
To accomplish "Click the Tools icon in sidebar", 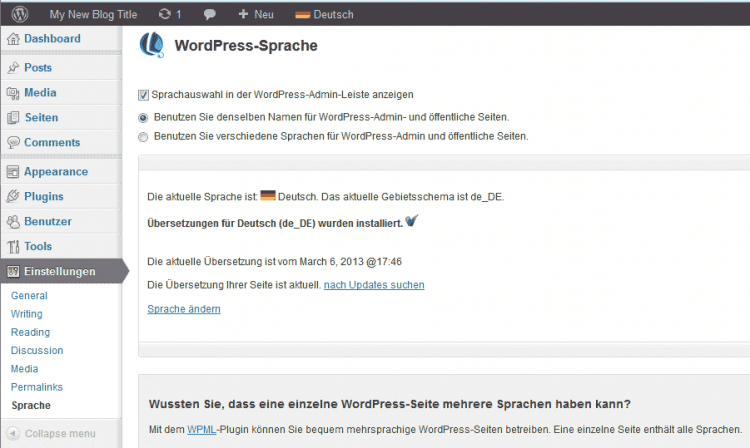I will (x=13, y=247).
